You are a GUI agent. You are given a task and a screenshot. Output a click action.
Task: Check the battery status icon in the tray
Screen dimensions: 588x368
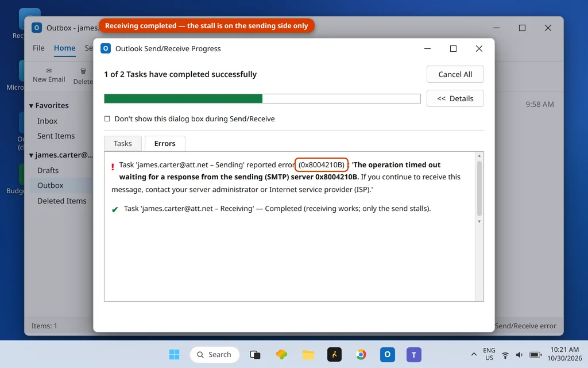(x=535, y=355)
